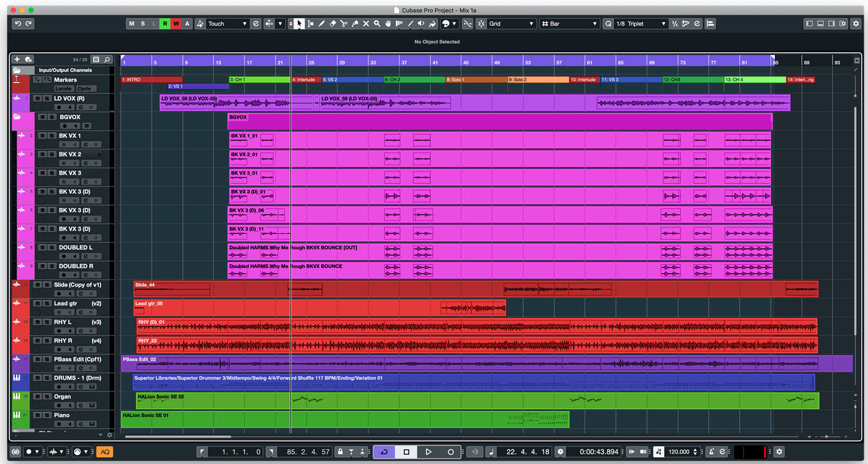The width and height of the screenshot is (868, 464).
Task: Open the Bar grid type dropdown
Action: point(569,24)
